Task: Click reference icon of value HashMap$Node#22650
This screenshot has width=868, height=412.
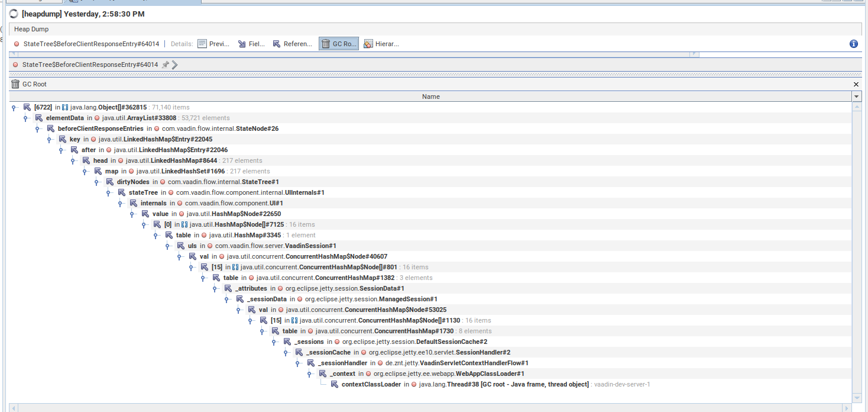Action: (145, 214)
